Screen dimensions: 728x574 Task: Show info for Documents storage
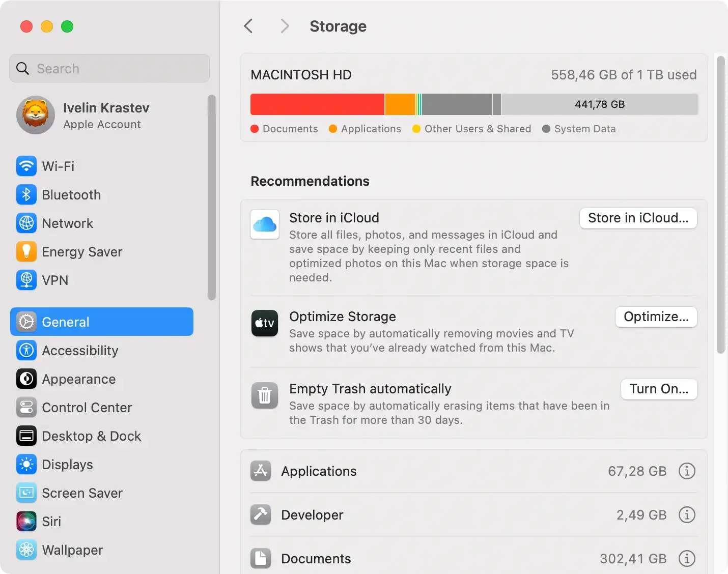(x=687, y=558)
